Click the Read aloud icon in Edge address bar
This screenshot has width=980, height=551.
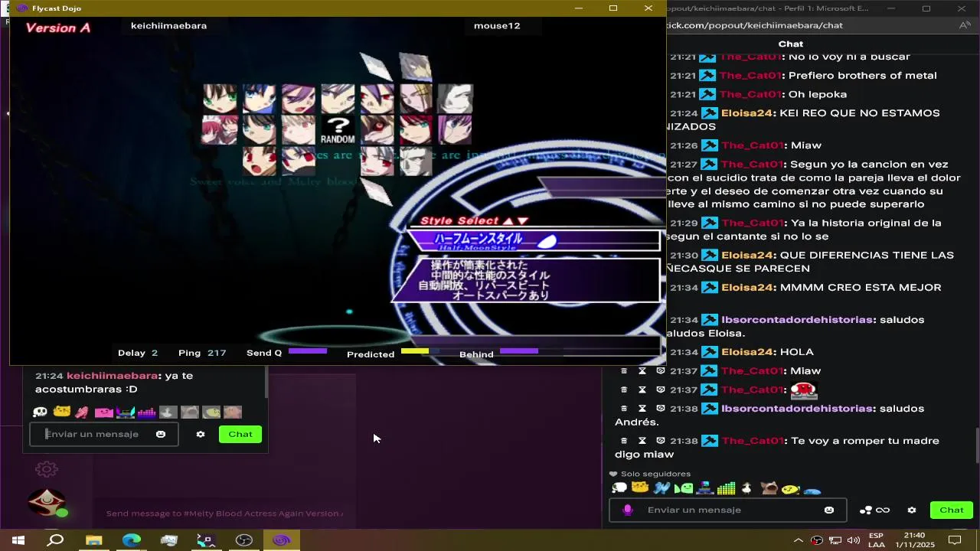click(965, 25)
